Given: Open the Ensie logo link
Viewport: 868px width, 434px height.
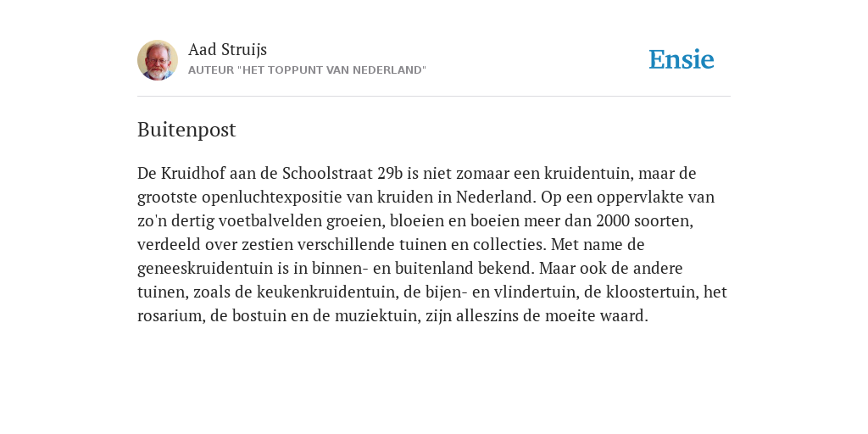Looking at the screenshot, I should point(682,59).
